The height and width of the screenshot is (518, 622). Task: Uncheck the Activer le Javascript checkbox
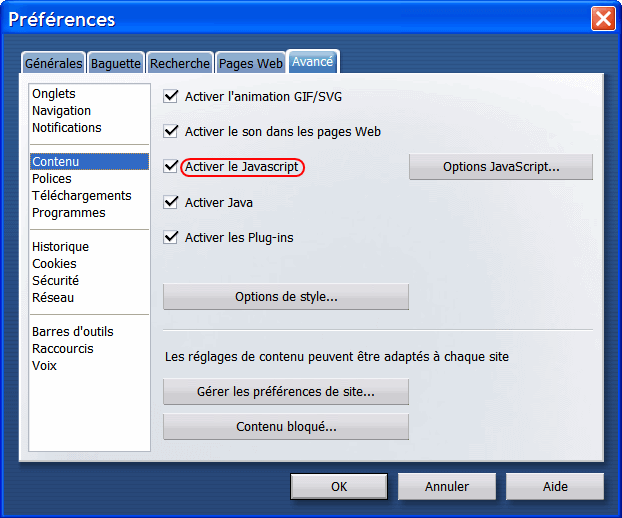point(171,167)
